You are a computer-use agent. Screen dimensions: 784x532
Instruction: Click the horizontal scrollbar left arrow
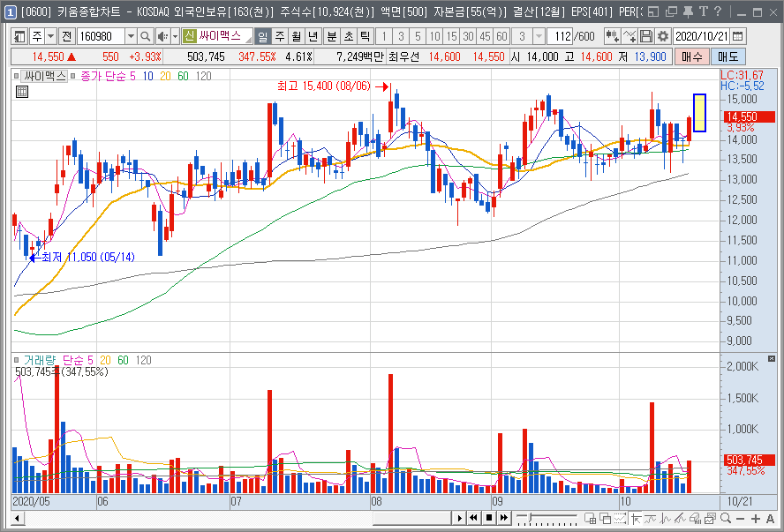click(18, 519)
